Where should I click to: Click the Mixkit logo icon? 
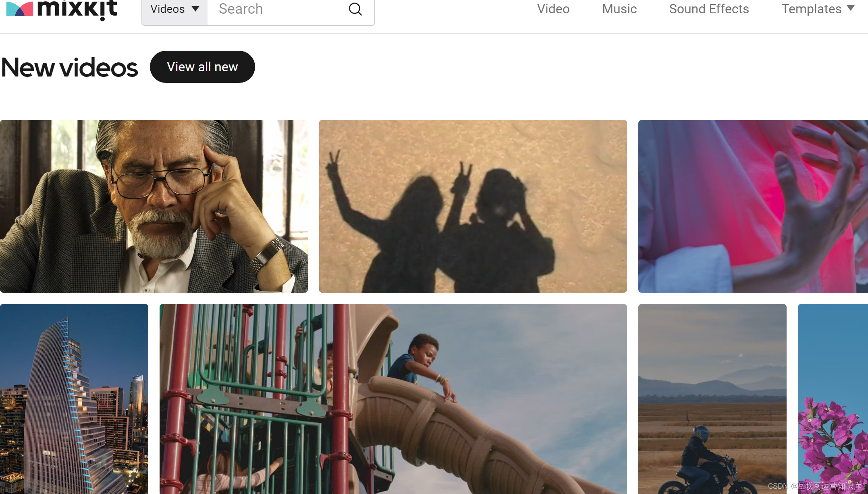(x=19, y=9)
